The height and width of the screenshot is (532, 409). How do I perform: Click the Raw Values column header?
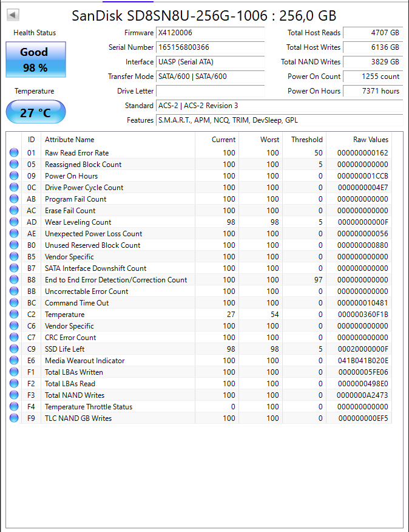[371, 140]
